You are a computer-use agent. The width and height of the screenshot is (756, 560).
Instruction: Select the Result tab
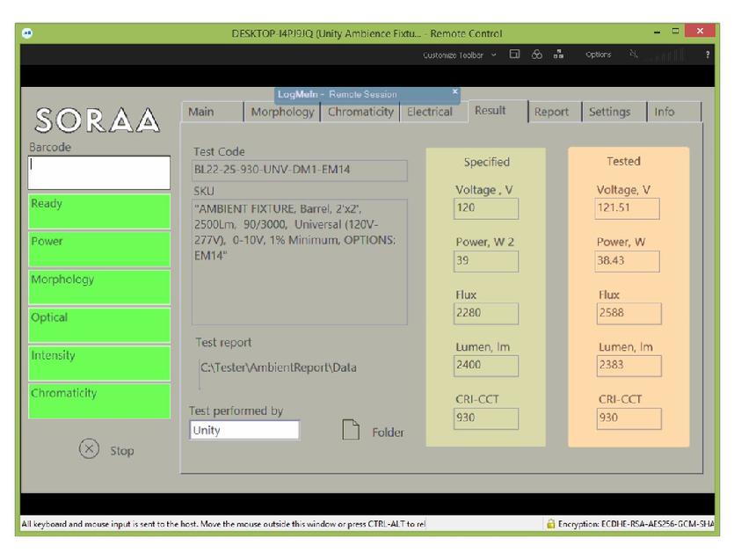pos(498,111)
